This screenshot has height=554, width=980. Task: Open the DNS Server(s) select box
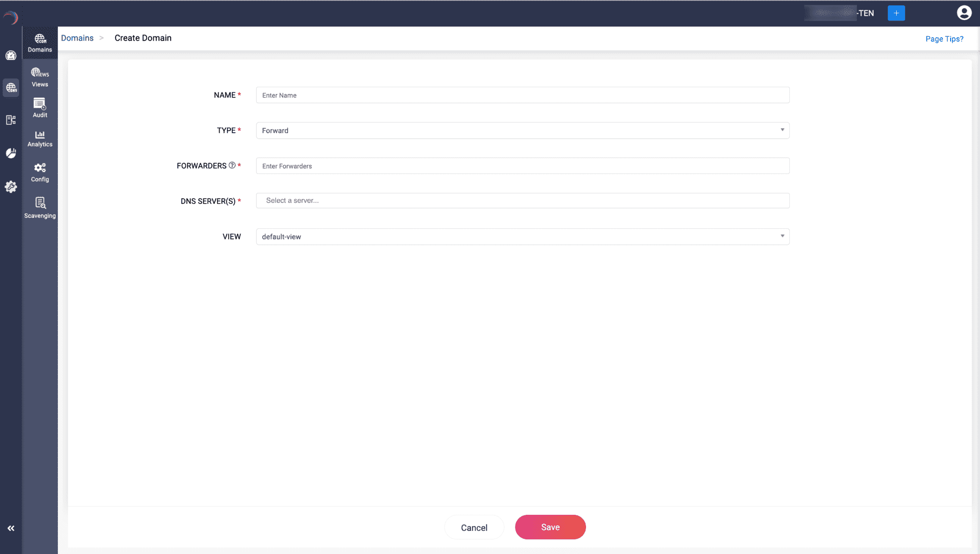point(522,200)
